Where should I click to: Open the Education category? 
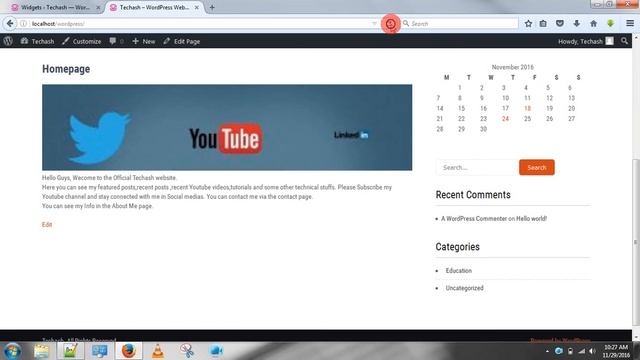tap(459, 271)
